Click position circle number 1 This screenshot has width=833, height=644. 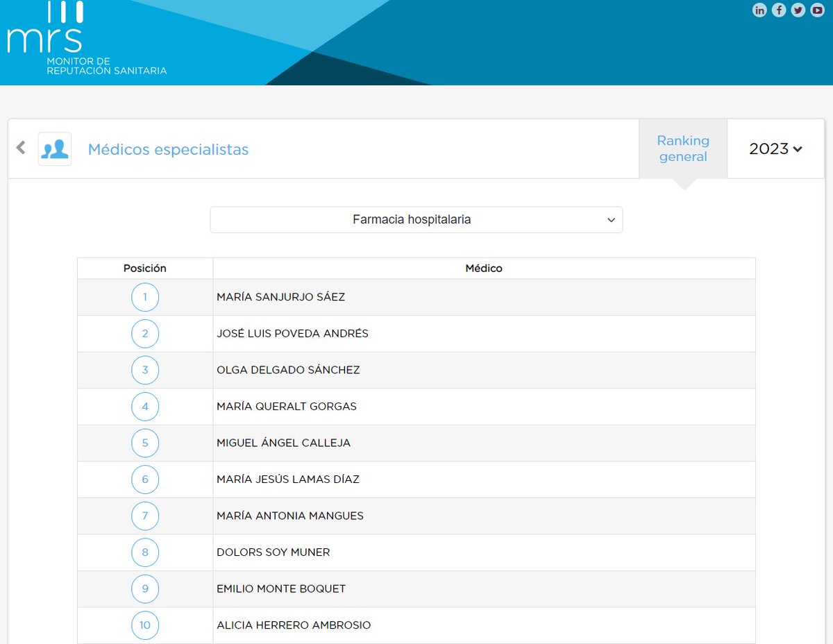pos(145,297)
